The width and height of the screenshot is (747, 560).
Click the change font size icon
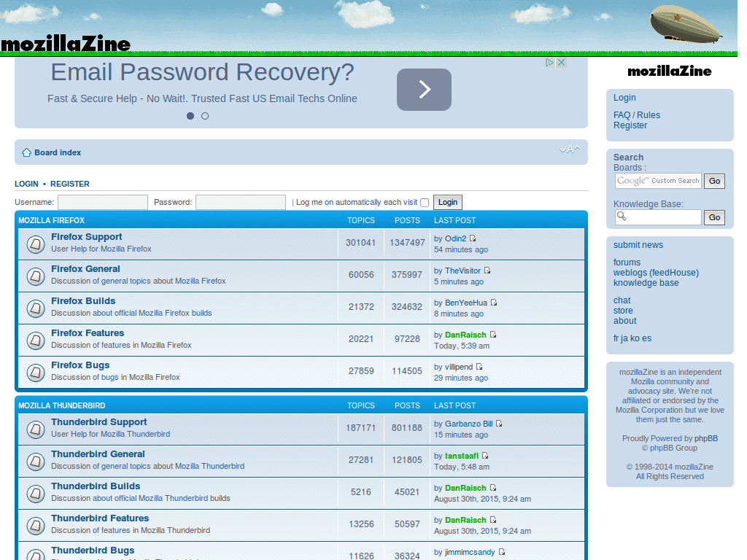point(570,149)
